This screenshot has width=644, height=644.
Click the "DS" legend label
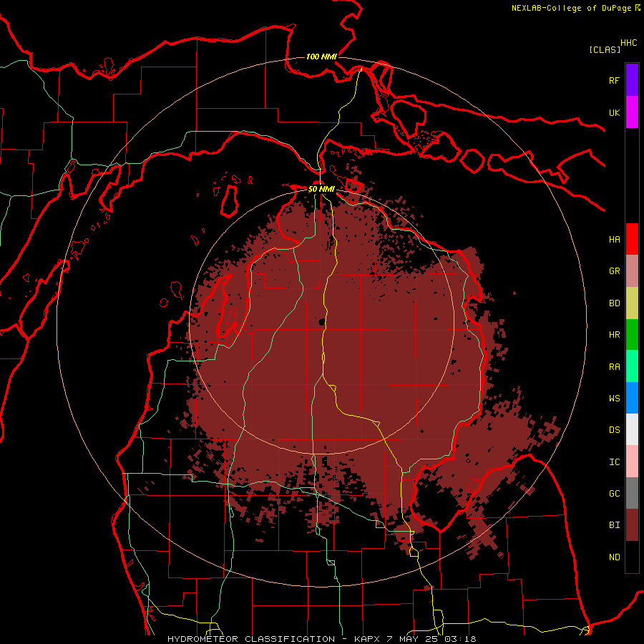[x=614, y=430]
